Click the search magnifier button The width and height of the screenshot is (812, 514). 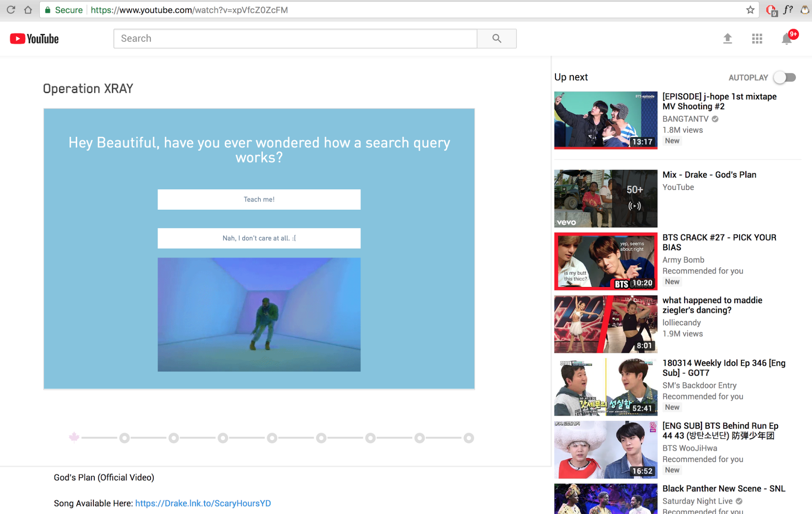[x=496, y=39]
